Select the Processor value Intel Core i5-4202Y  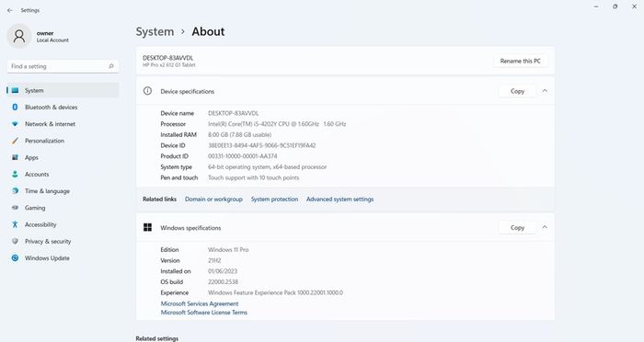(x=277, y=124)
